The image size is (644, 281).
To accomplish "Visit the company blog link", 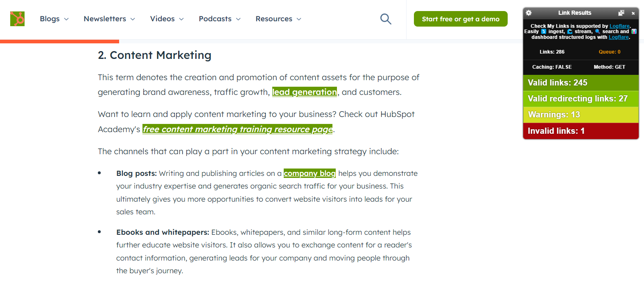I will 310,173.
